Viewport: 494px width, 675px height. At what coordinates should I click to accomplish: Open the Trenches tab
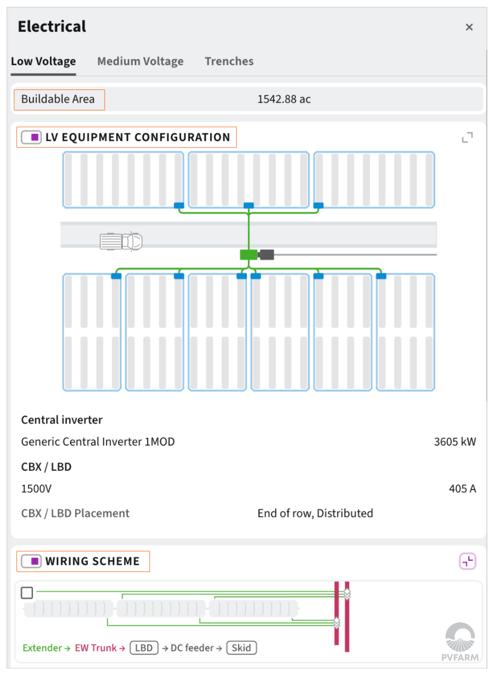pos(229,61)
